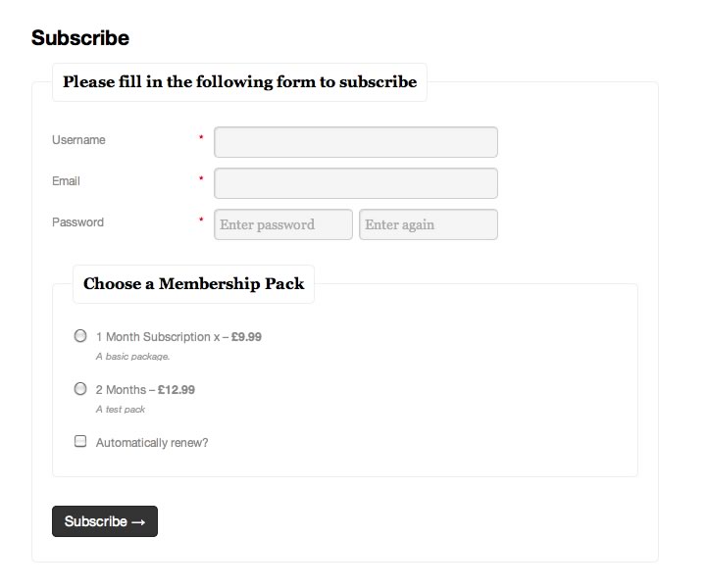The image size is (707, 588).
Task: Click the "1 Month Subscription x – £9.99" label
Action: pyautogui.click(x=178, y=337)
